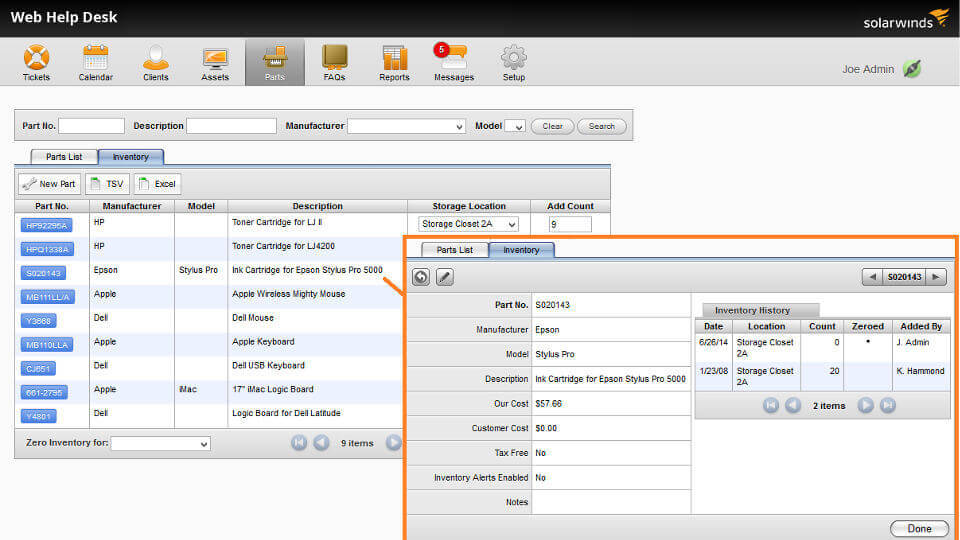The image size is (960, 540).
Task: Go to next page of Inventory History
Action: pos(865,405)
